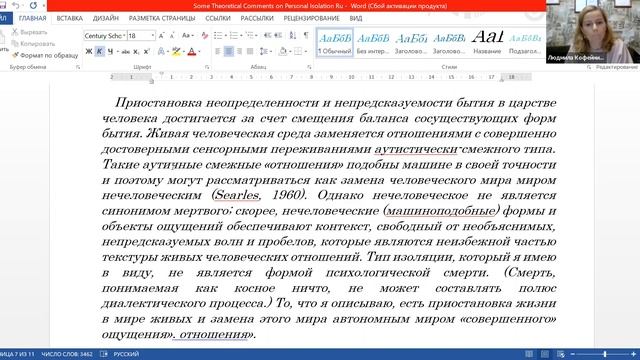Click the multilevel list icon

(249, 36)
